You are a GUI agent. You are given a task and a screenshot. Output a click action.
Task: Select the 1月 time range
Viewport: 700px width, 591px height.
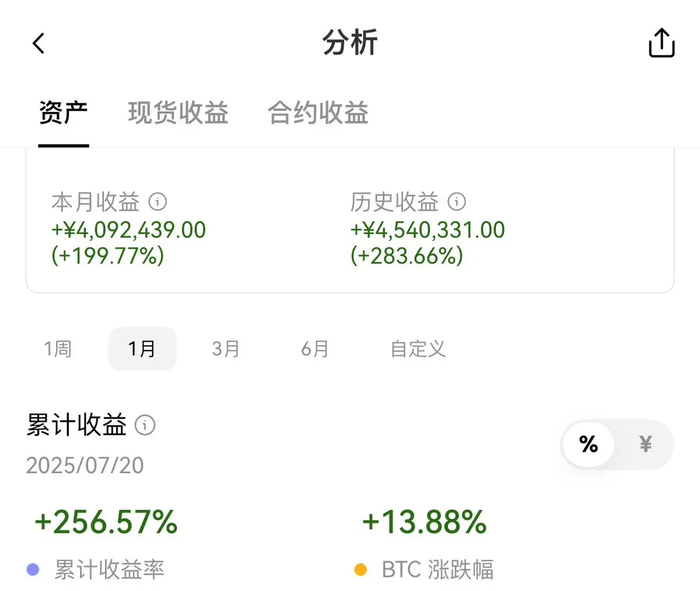142,349
